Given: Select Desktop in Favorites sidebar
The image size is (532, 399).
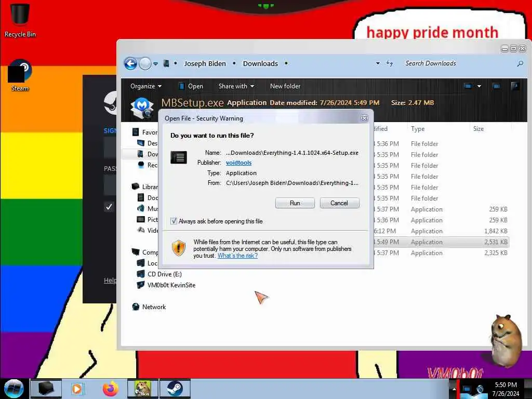Looking at the screenshot, I should [x=148, y=143].
